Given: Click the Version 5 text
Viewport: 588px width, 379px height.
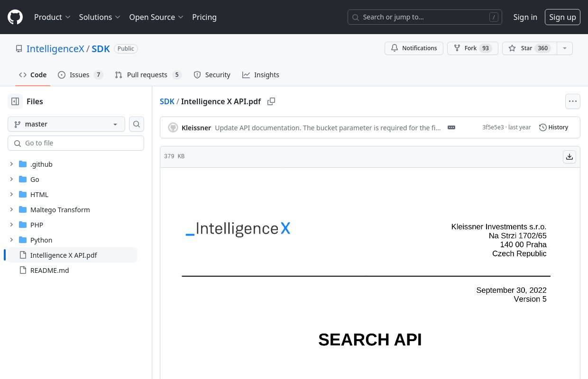Looking at the screenshot, I should click(x=530, y=299).
